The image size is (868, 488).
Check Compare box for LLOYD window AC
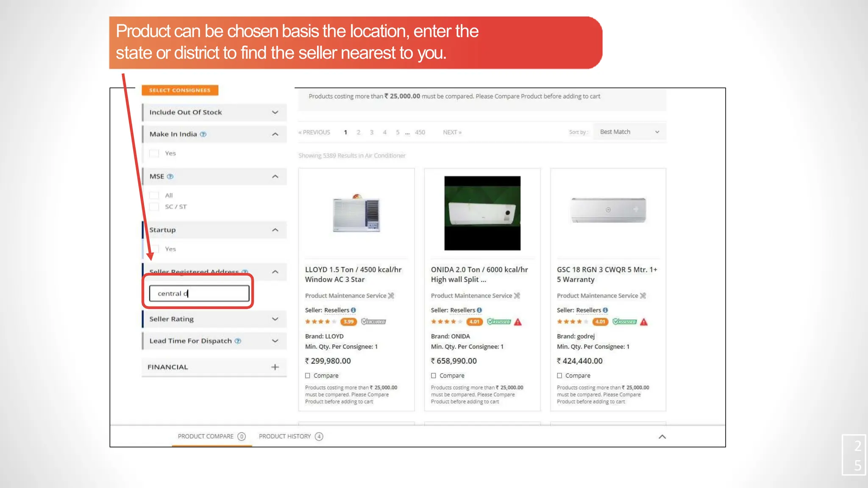tap(308, 376)
